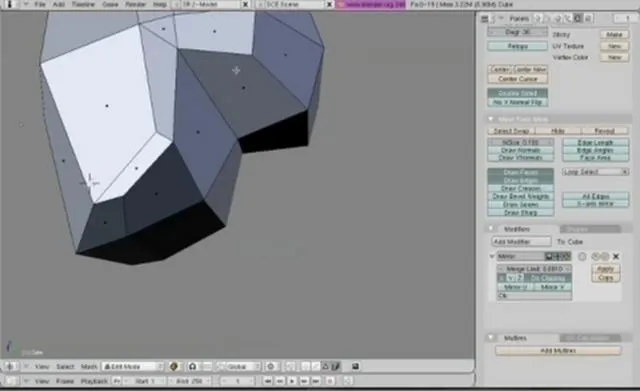Switch to Script context icon
Viewport: 640px width, 391px height.
[549, 18]
